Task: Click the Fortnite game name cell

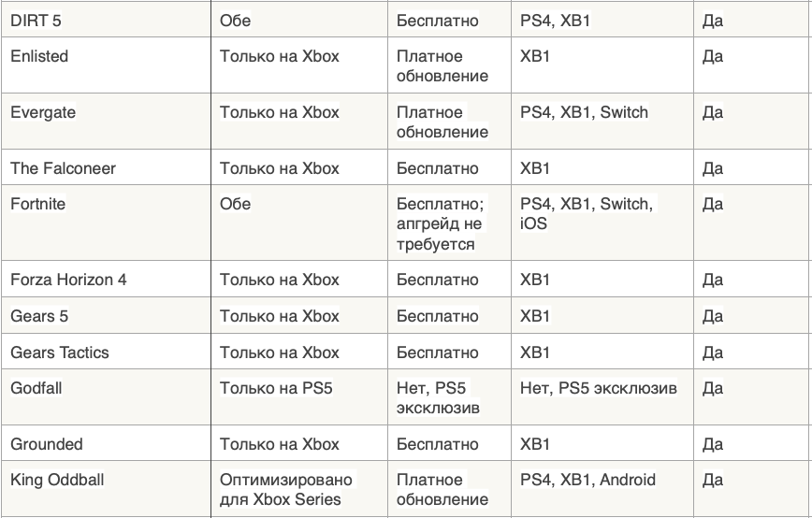Action: [37, 204]
